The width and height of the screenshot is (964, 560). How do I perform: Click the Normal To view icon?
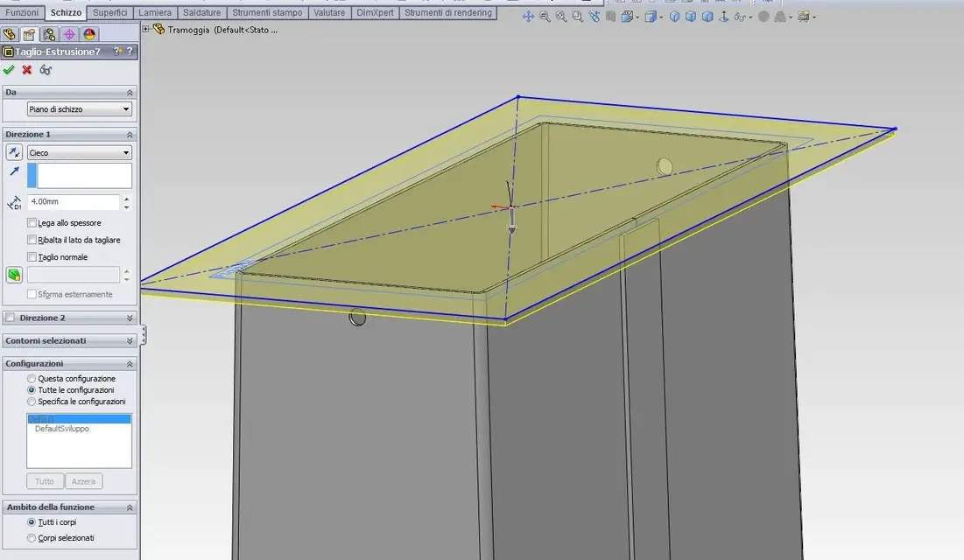pos(724,17)
